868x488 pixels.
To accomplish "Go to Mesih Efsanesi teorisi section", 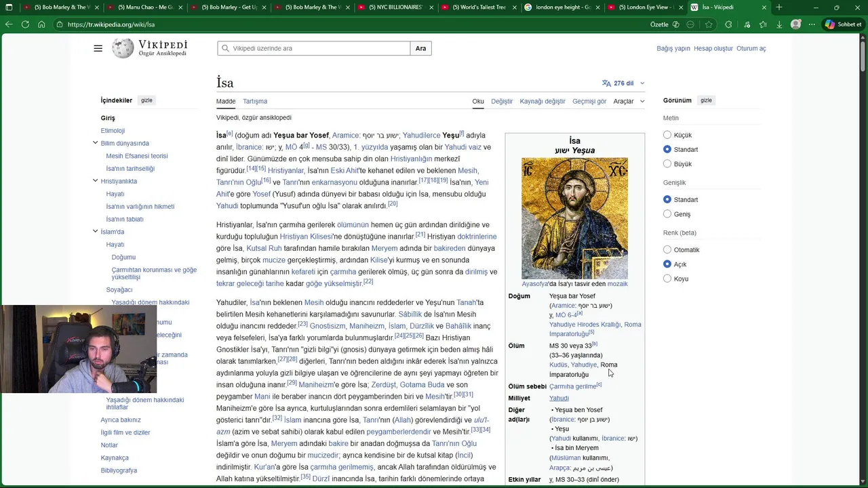I will pyautogui.click(x=137, y=156).
